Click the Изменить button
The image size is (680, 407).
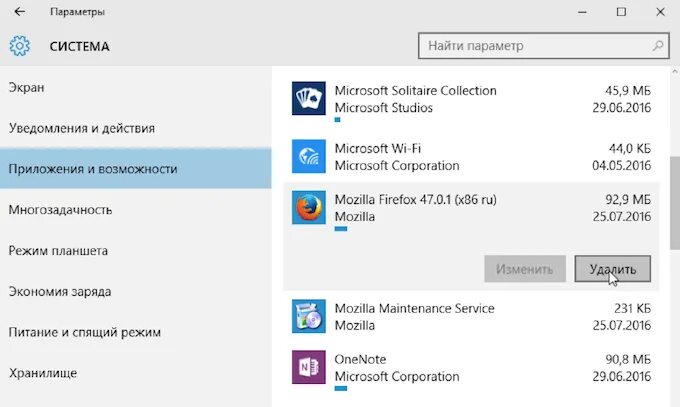525,269
